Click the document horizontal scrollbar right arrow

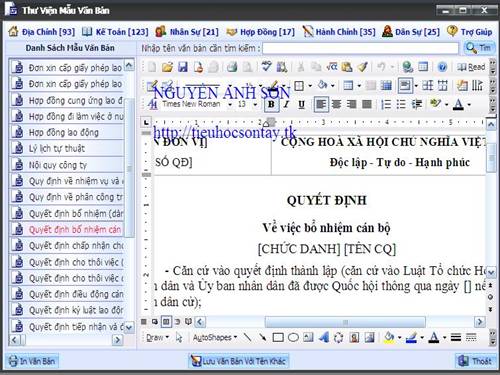(x=480, y=322)
